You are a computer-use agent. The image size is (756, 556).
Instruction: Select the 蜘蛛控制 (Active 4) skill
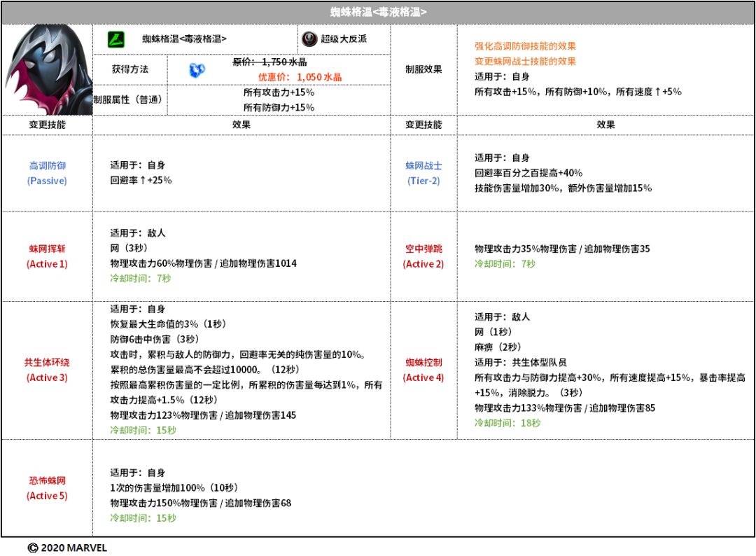click(x=423, y=370)
